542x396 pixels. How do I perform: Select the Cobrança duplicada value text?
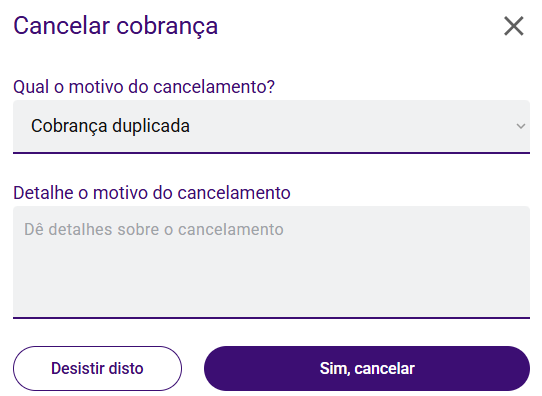coord(110,126)
